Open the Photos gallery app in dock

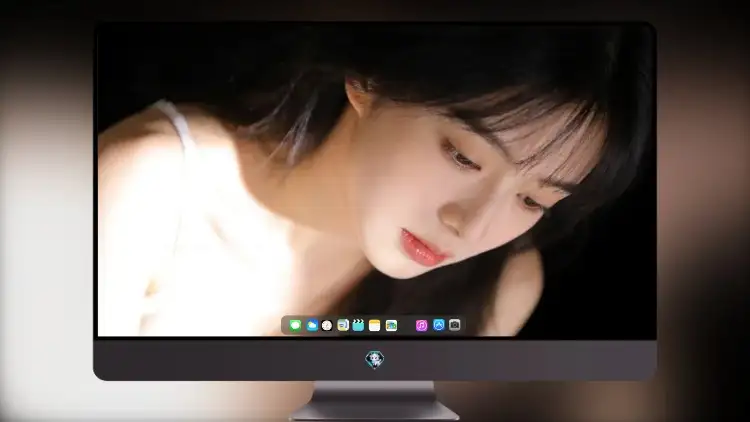391,325
